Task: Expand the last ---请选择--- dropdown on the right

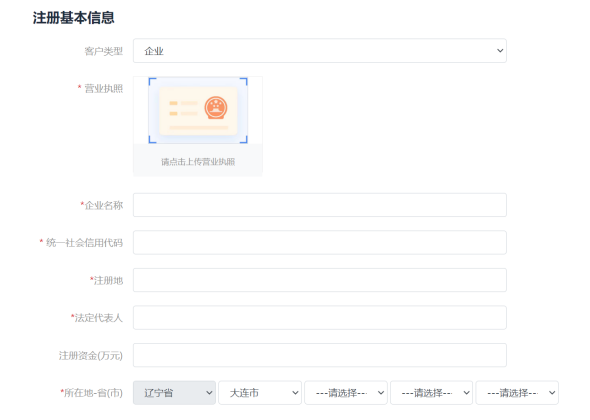Action: pos(517,393)
